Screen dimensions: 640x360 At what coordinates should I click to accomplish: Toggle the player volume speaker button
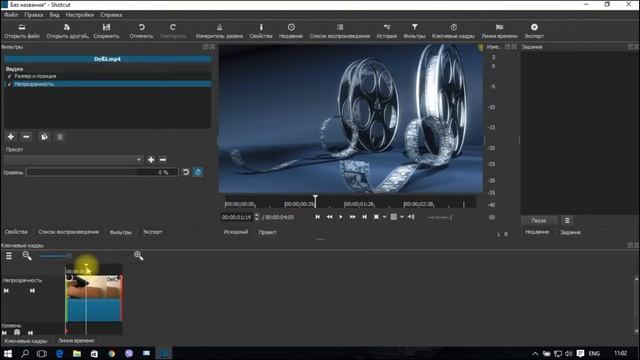coord(411,217)
